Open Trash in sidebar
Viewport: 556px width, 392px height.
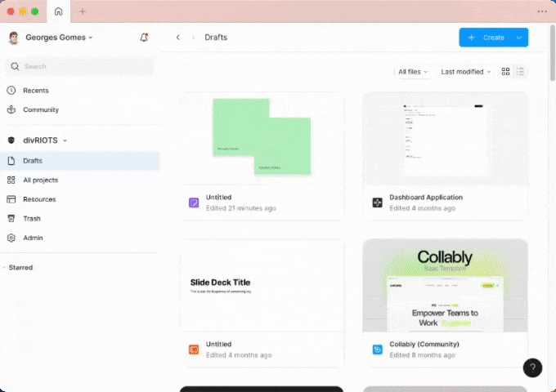[x=32, y=219]
